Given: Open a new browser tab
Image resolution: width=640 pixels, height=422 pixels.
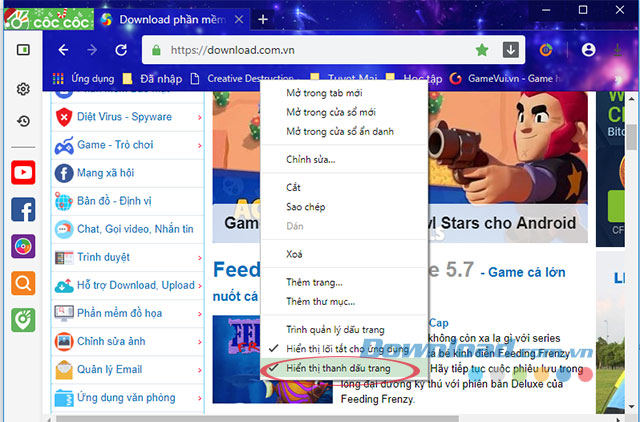Looking at the screenshot, I should tap(263, 19).
